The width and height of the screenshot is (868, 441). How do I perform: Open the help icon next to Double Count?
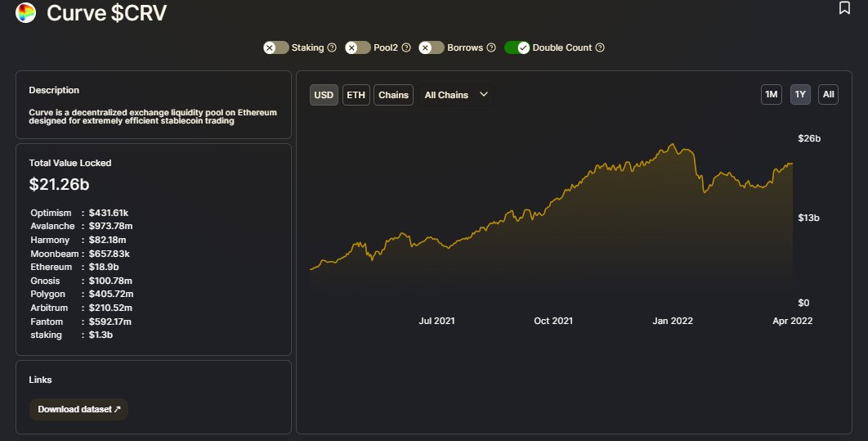(x=600, y=47)
